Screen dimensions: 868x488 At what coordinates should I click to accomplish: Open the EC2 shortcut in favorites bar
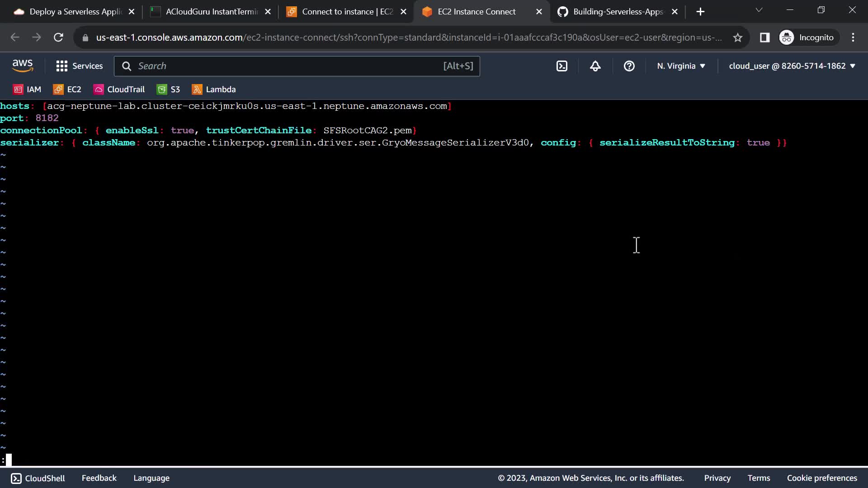point(67,89)
